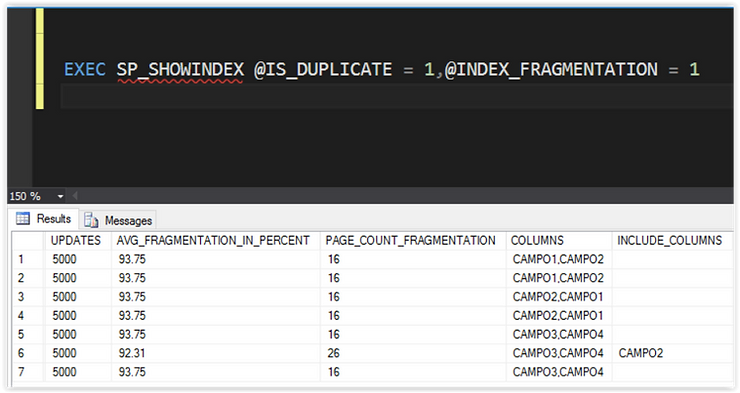The image size is (740, 393).
Task: Switch to the Messages tab
Action: (x=118, y=220)
